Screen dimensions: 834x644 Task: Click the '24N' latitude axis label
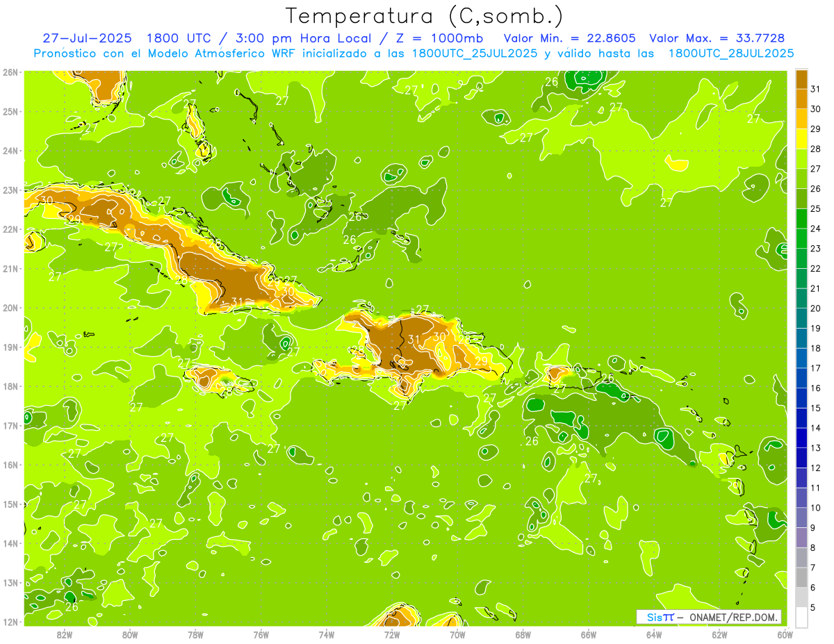pos(10,151)
